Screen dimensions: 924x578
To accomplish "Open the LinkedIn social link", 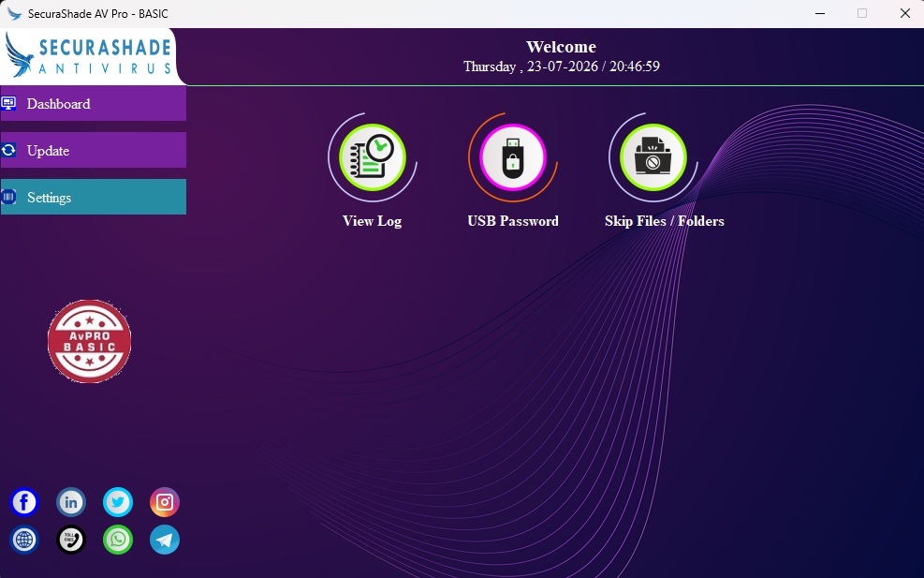I will [x=71, y=502].
